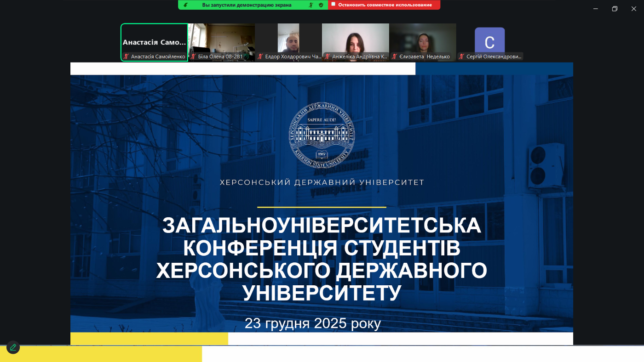The height and width of the screenshot is (362, 644).
Task: Click muted mic icon beside Біла Олена name
Action: [193, 57]
